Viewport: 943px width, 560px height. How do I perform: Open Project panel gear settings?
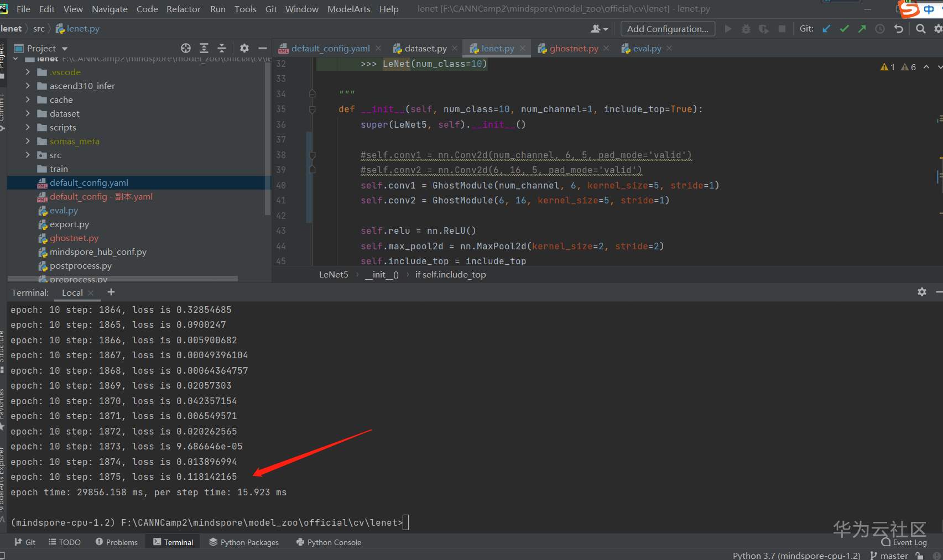pos(244,48)
